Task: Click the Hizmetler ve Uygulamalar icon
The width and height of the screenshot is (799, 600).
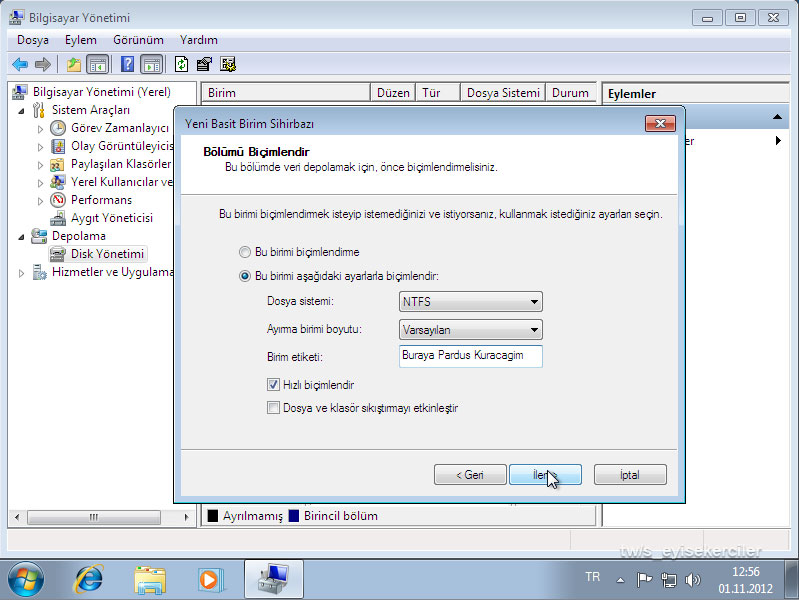Action: pyautogui.click(x=40, y=272)
